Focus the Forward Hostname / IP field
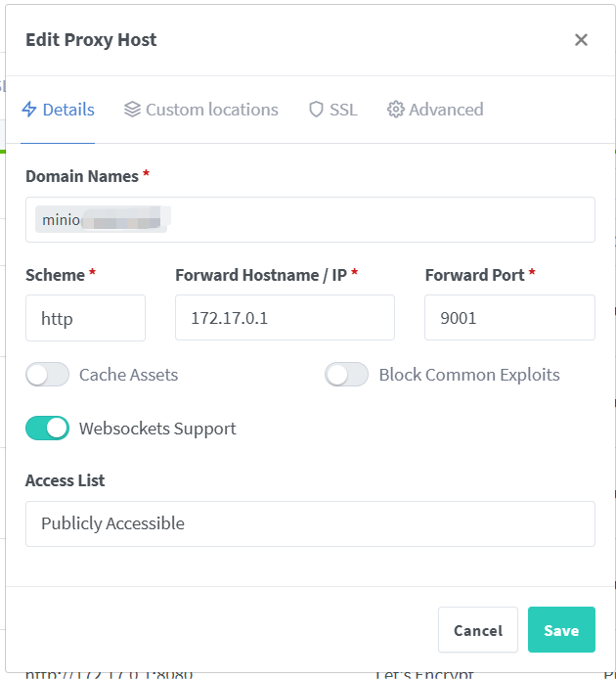The image size is (616, 679). 285,318
